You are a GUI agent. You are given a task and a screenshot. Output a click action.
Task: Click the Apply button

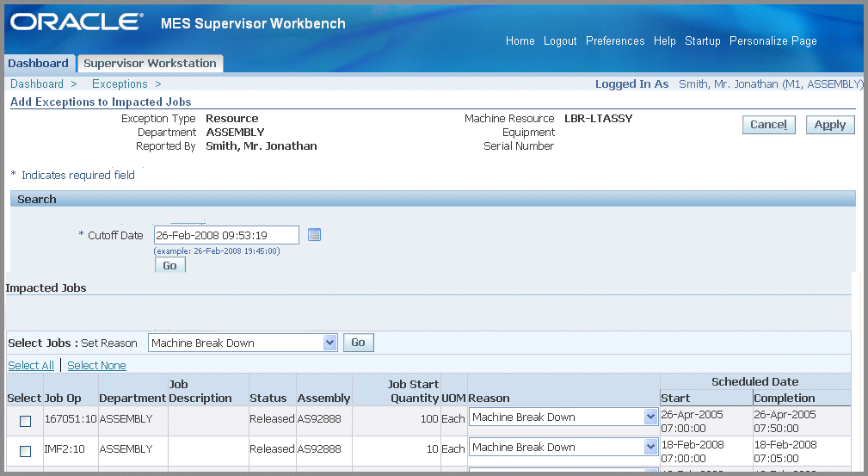point(830,125)
